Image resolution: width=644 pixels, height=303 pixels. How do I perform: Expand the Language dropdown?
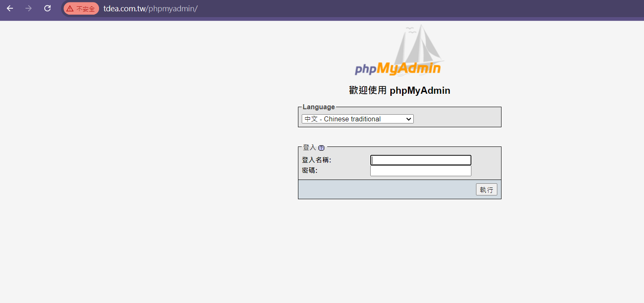coord(358,119)
